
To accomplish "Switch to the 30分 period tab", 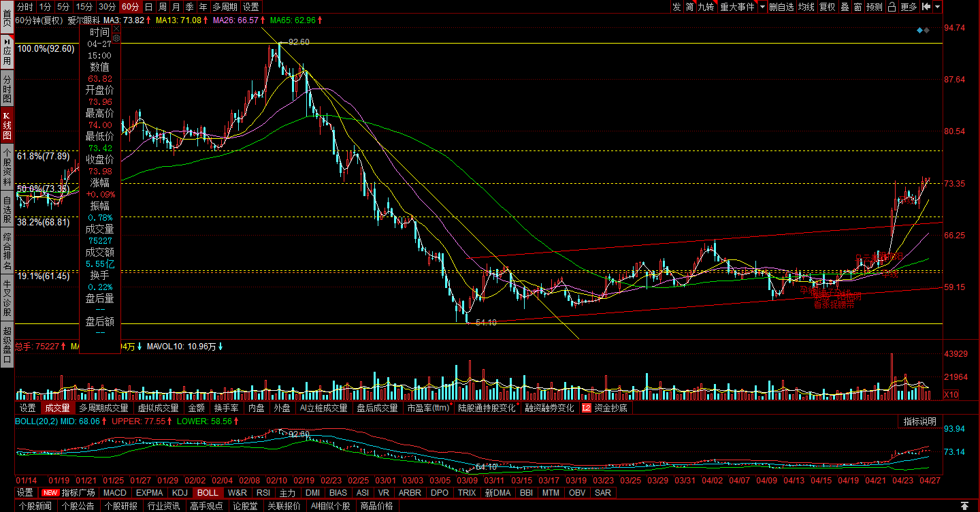I will [x=107, y=7].
